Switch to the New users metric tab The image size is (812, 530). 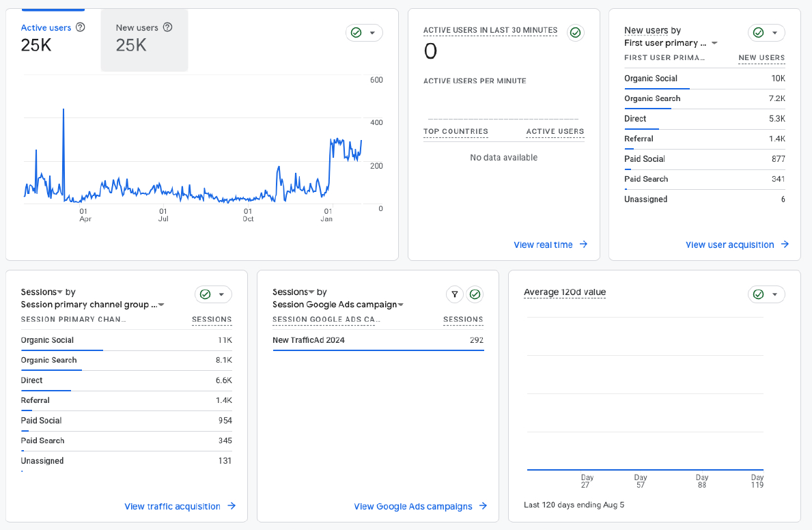(x=137, y=28)
